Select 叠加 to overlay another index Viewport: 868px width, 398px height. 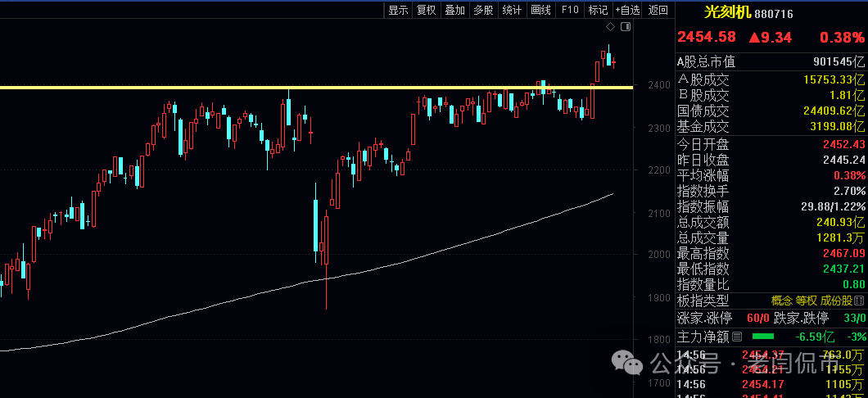[x=454, y=10]
